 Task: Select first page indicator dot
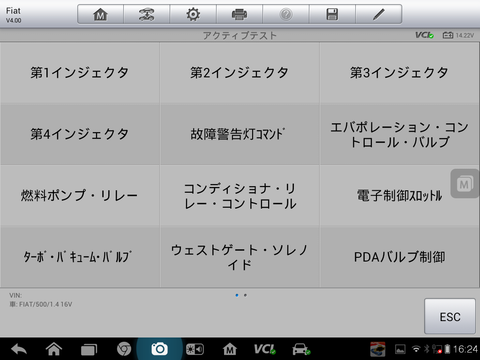click(237, 295)
